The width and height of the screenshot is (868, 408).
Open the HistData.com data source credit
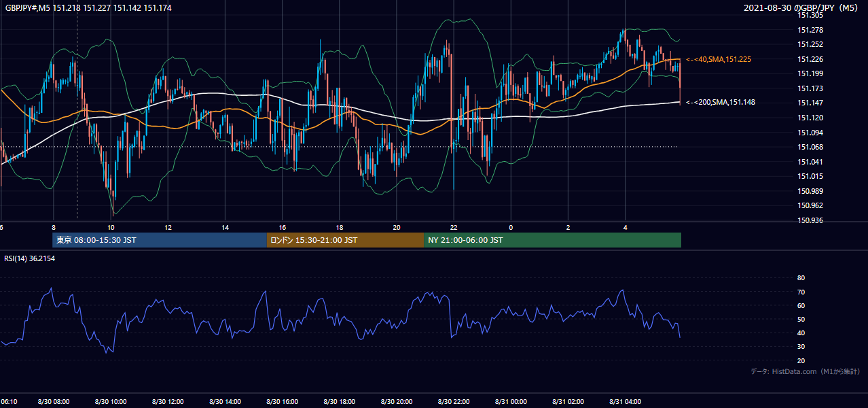pyautogui.click(x=806, y=371)
